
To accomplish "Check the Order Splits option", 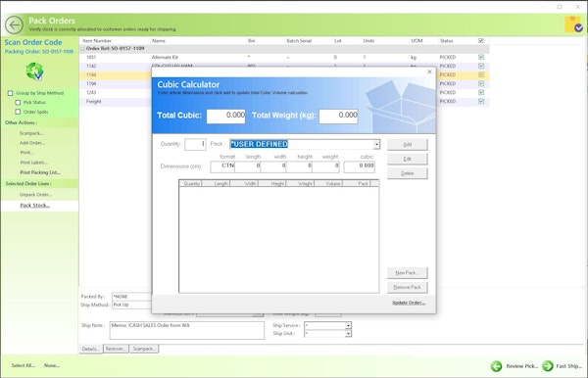I will pos(18,112).
